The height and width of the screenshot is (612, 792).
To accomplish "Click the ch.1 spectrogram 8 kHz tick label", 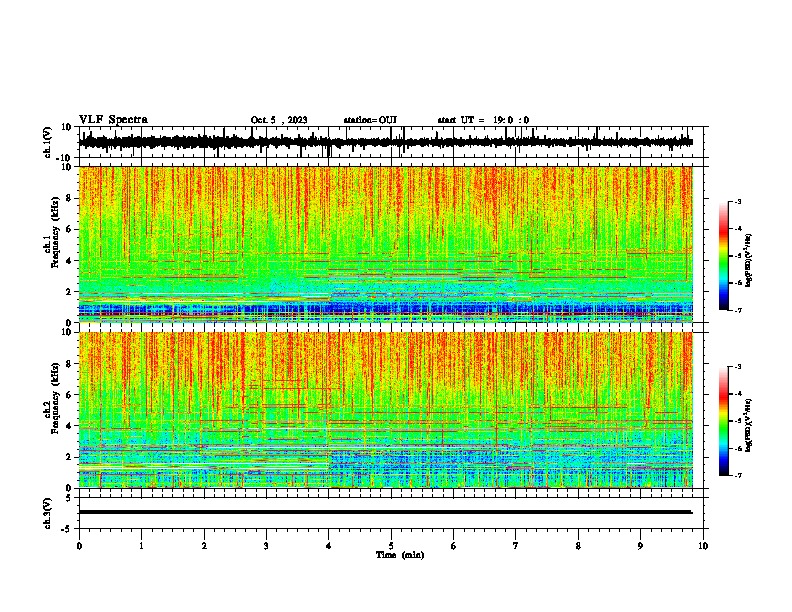I will [x=69, y=198].
